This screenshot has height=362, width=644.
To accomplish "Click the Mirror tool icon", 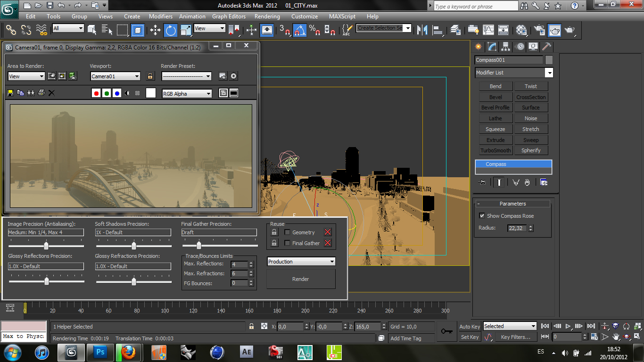I will coord(422,30).
